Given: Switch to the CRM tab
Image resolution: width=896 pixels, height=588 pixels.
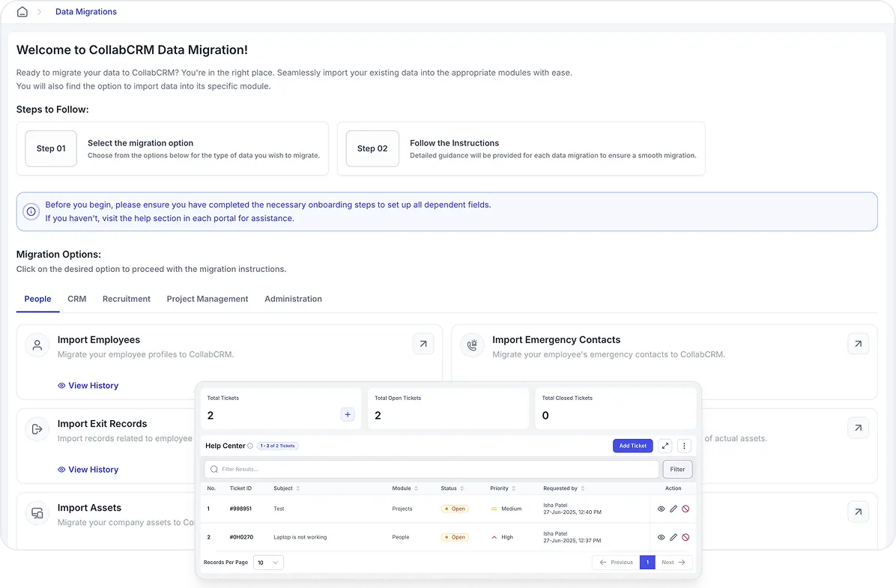Looking at the screenshot, I should tap(76, 299).
